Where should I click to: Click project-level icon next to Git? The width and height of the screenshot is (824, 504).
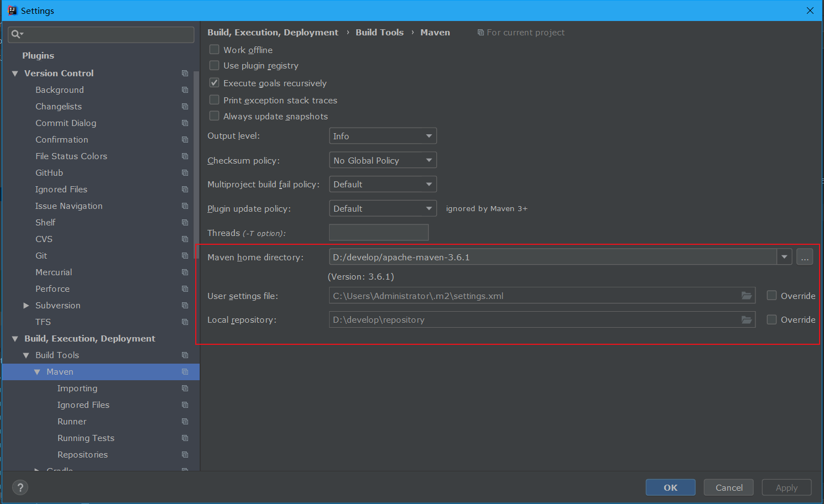(185, 256)
